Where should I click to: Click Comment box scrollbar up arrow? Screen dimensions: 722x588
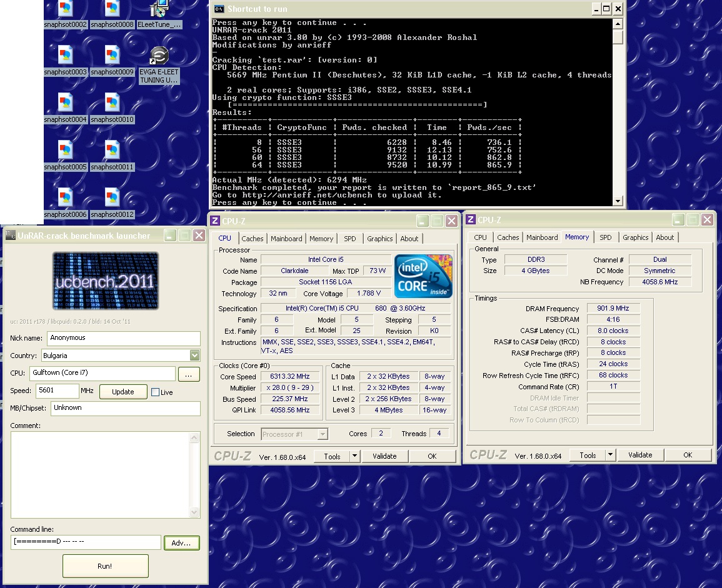click(194, 437)
